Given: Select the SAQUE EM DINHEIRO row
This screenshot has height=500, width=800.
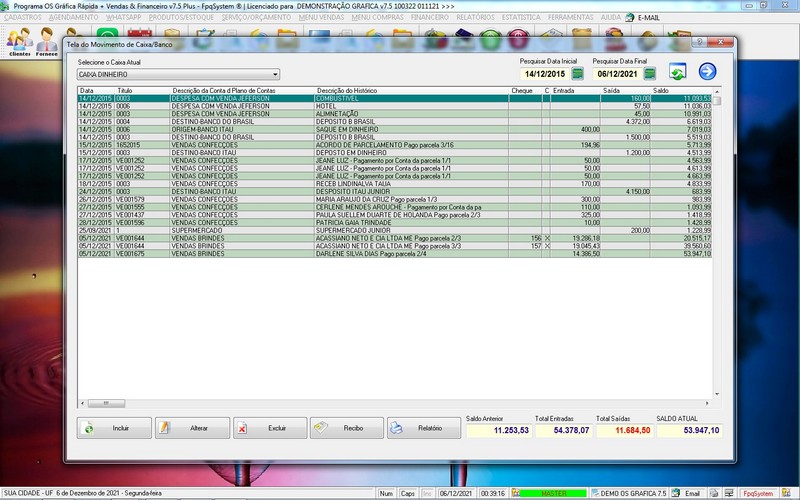Looking at the screenshot, I should (x=395, y=130).
